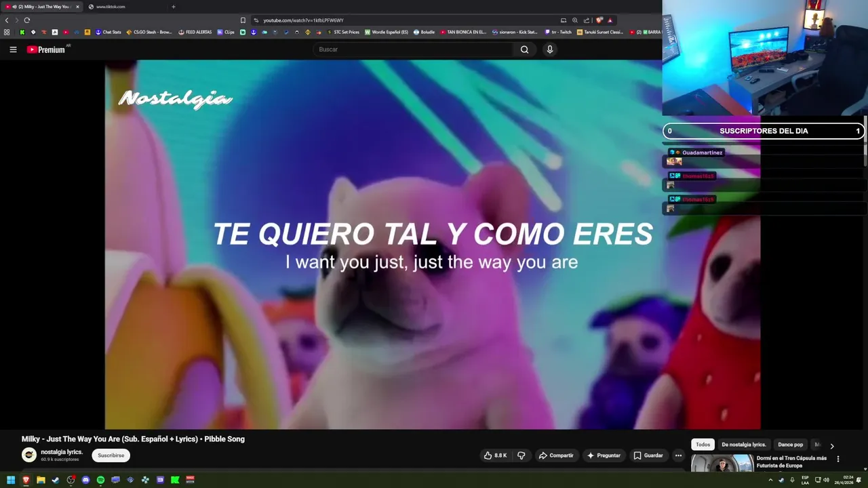Open the nostalgia lyrics. channel name
The height and width of the screenshot is (488, 868).
coord(62,452)
